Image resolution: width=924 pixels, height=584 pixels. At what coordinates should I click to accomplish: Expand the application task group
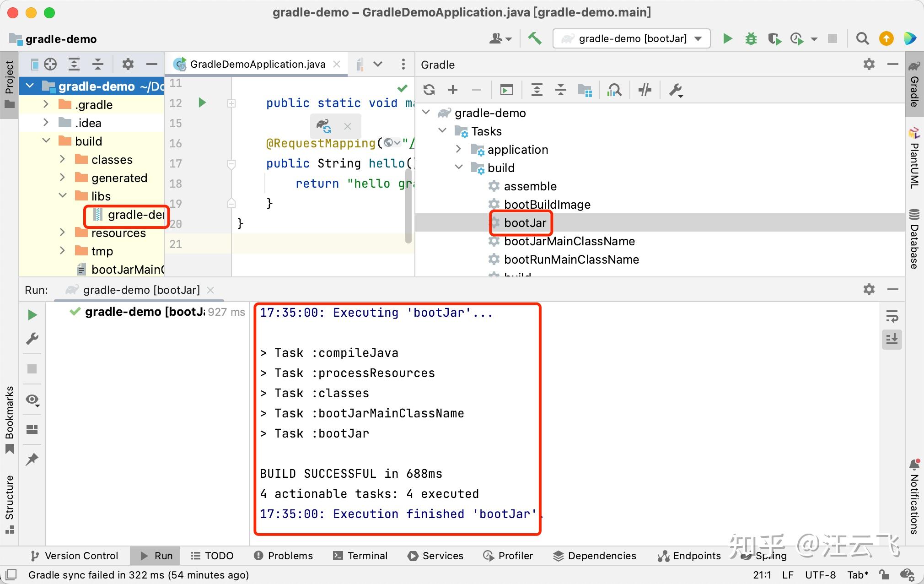point(459,149)
